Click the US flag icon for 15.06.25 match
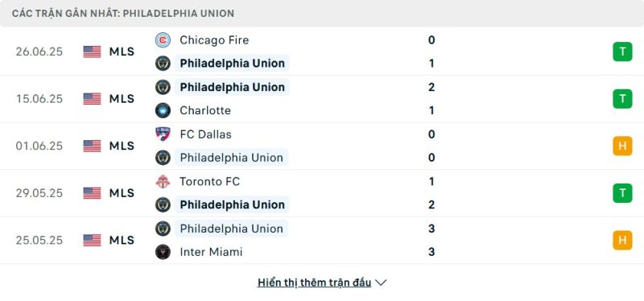This screenshot has height=301, width=644. pos(92,98)
